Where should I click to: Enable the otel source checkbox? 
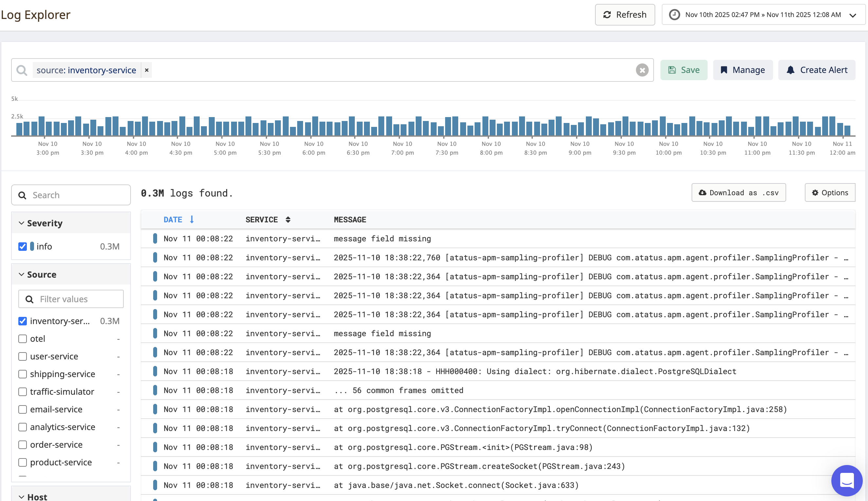pyautogui.click(x=22, y=338)
